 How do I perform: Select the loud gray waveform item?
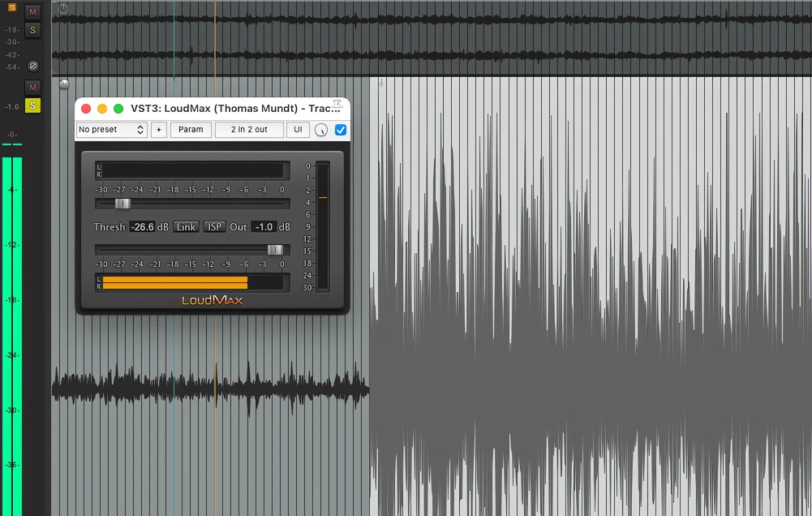point(591,297)
